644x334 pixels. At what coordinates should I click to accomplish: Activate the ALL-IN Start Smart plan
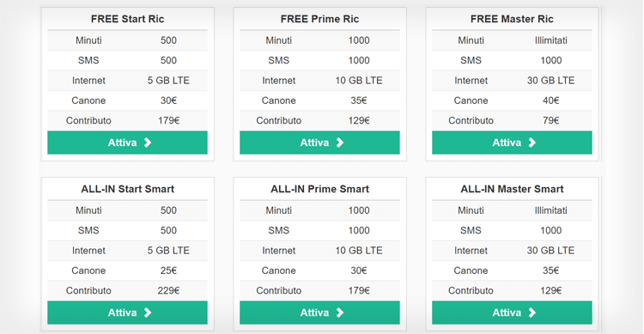click(127, 313)
